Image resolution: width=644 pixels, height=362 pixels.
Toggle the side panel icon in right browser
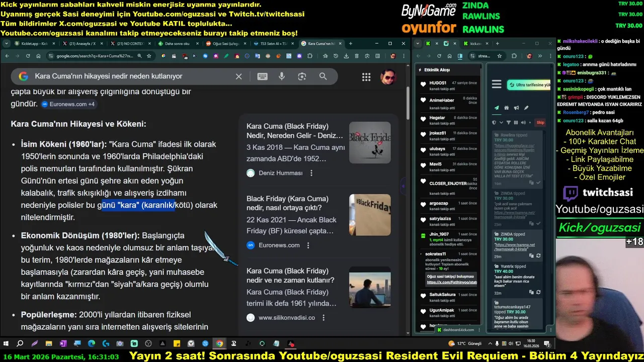460,56
